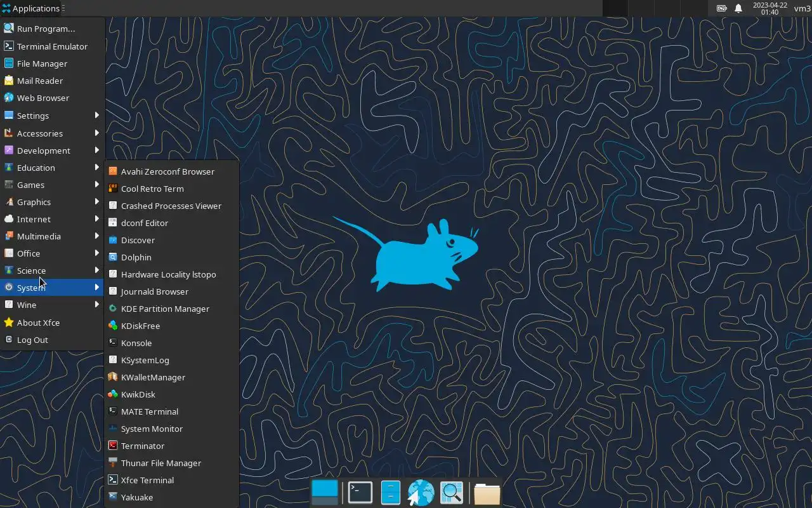
Task: Click the KDE Partition Manager icon
Action: [113, 309]
